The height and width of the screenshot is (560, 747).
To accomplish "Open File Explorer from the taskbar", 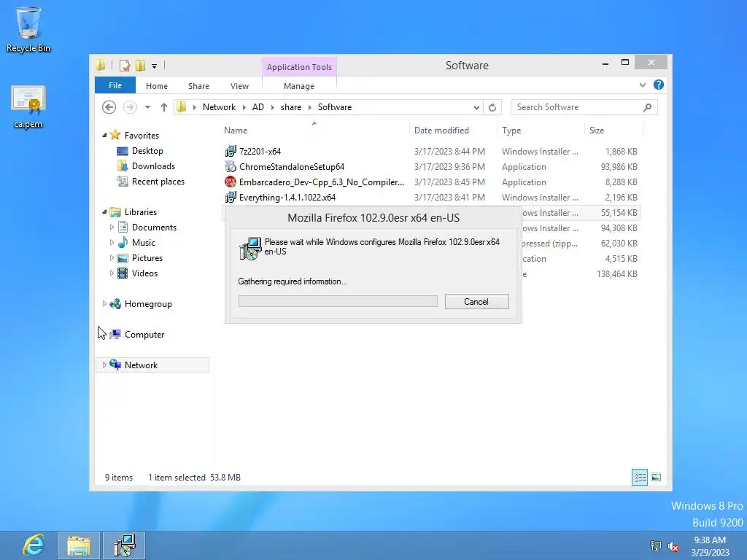I will pyautogui.click(x=79, y=545).
